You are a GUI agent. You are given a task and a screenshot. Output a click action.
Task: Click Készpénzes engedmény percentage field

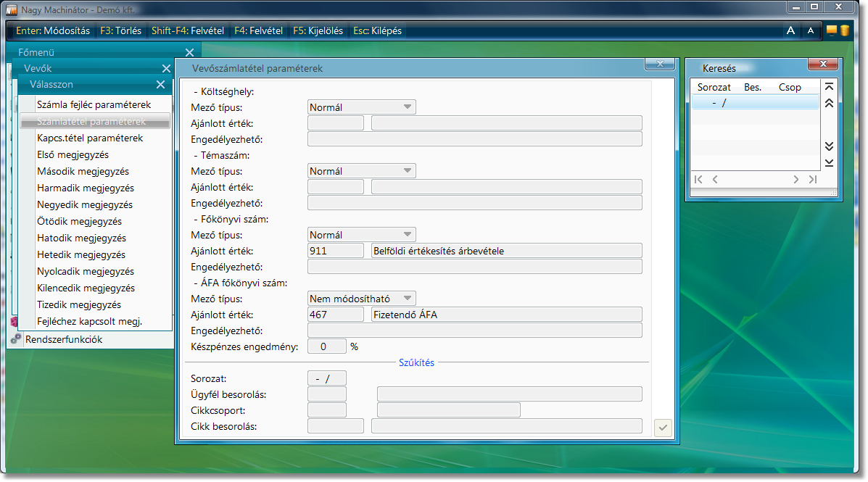click(326, 346)
